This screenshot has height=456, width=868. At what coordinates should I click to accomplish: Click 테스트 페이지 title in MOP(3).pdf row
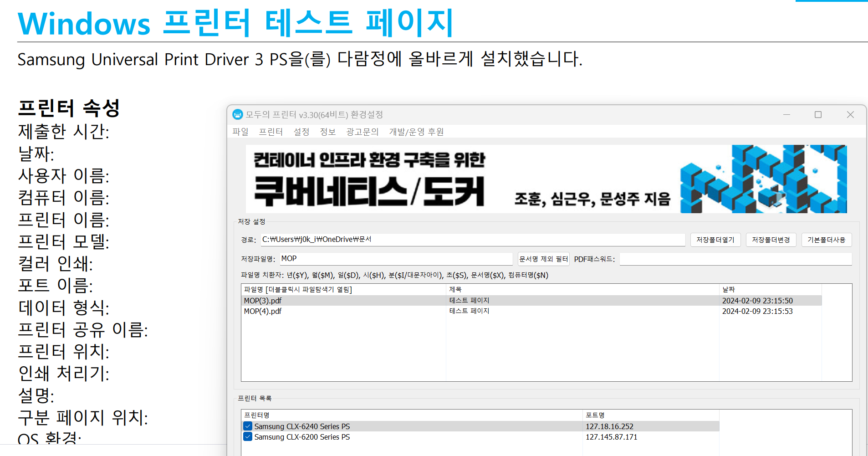point(469,301)
